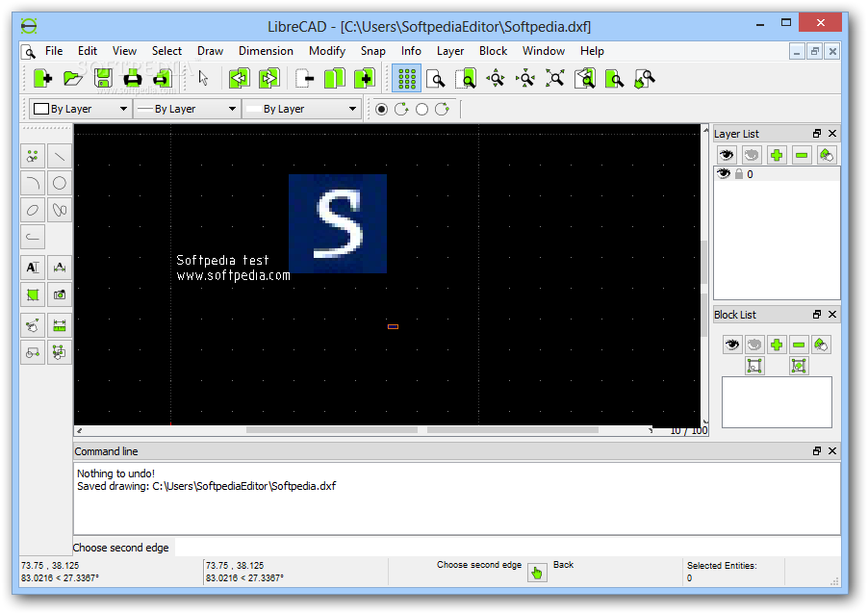Remove the current layer
The width and height of the screenshot is (868, 614).
coord(801,155)
